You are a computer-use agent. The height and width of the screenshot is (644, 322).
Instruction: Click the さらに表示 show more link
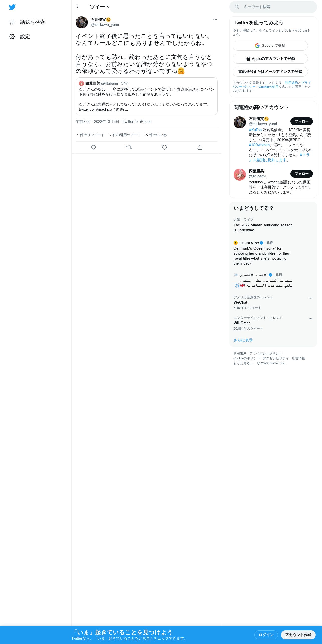point(243,340)
